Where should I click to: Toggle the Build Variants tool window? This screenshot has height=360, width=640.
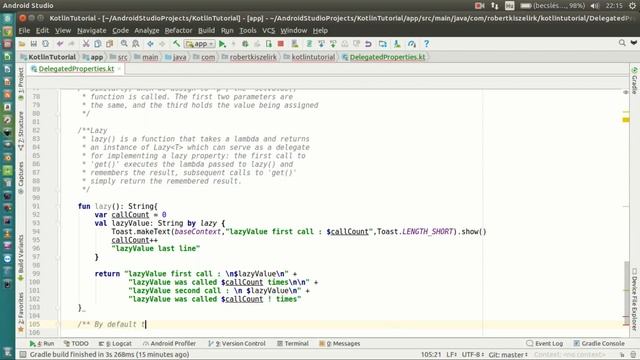pos(21,258)
